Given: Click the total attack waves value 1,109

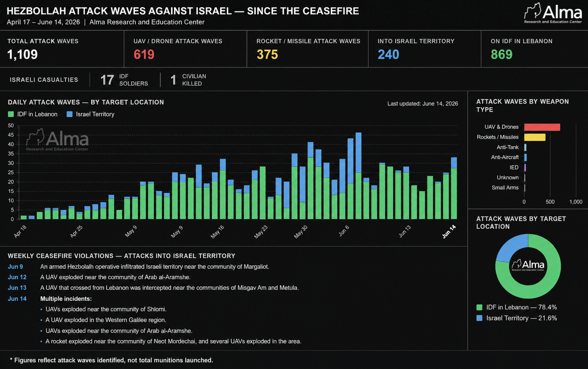Looking at the screenshot, I should (x=22, y=55).
